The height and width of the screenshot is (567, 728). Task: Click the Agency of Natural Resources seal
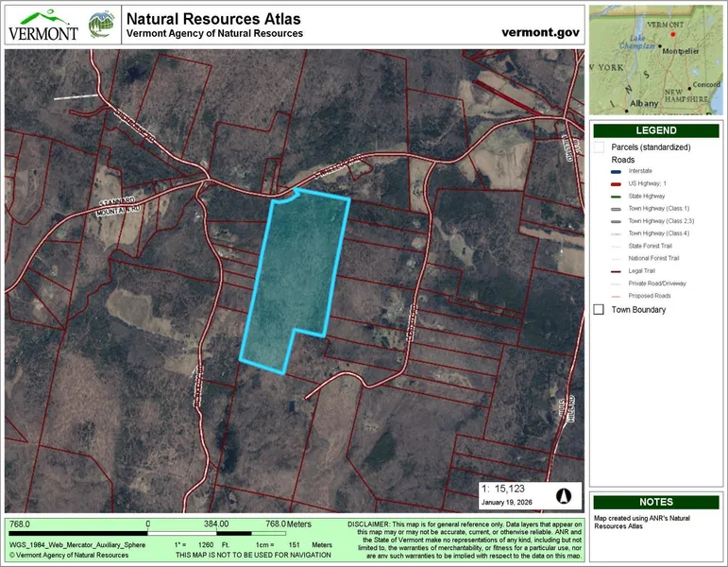click(101, 25)
